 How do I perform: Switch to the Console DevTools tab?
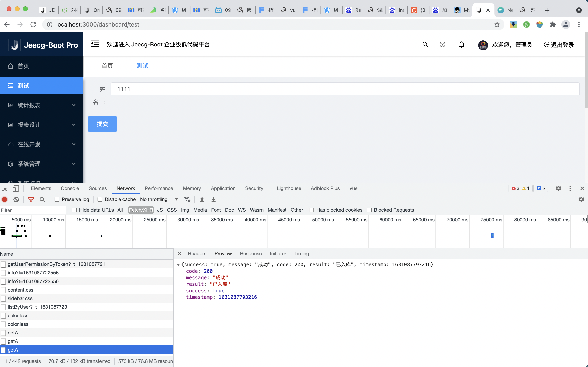coord(70,188)
